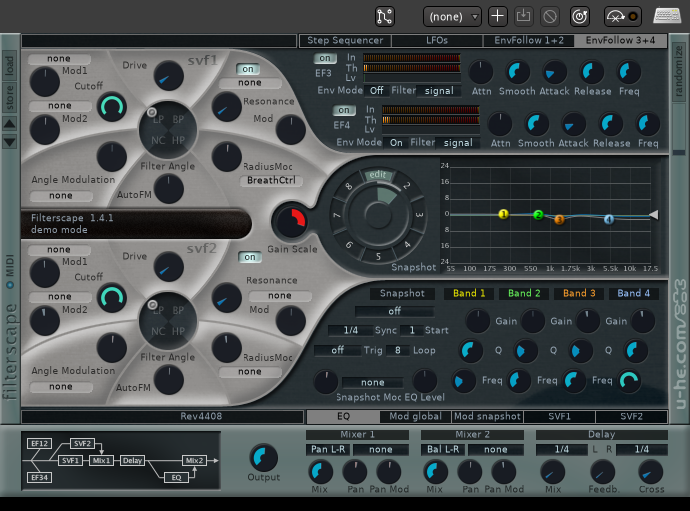Open the on-screen keyboard icon
This screenshot has height=511, width=690.
667,16
